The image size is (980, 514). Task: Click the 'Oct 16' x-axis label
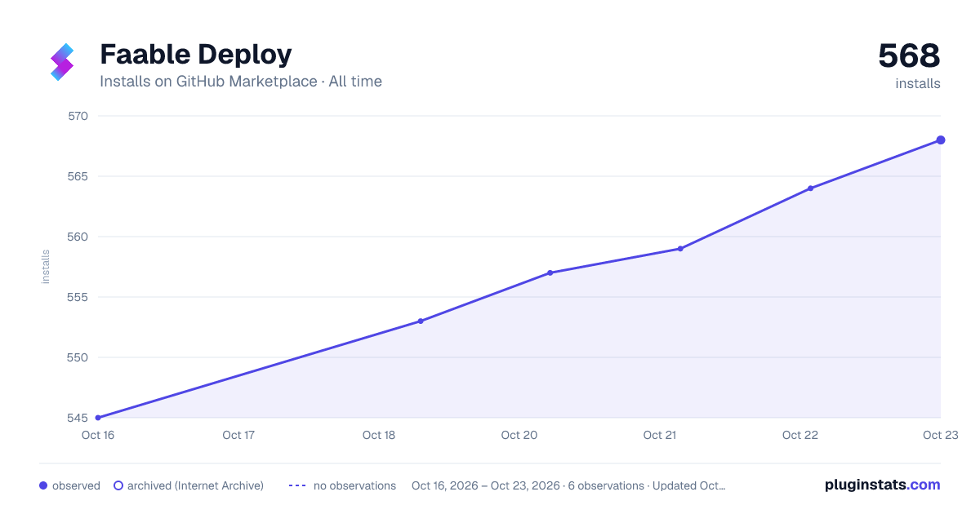(x=98, y=435)
